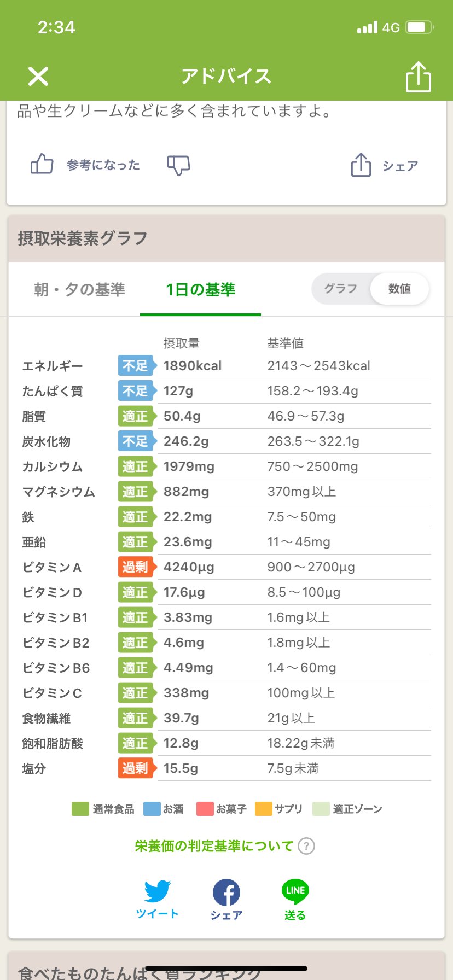Tap the thumbs-down icon

tap(178, 165)
